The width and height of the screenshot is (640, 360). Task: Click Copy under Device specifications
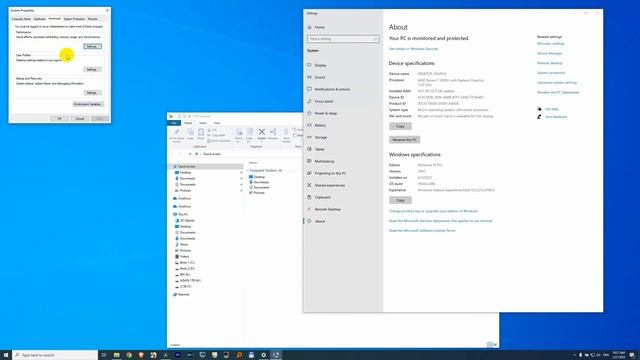click(x=400, y=127)
